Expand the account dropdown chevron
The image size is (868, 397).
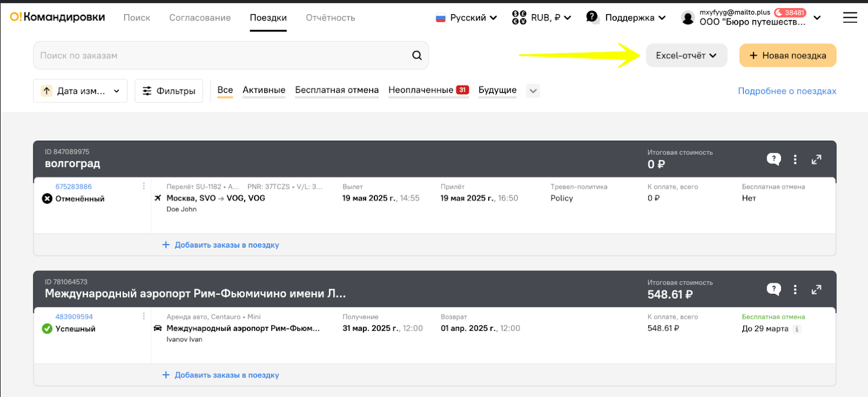coord(817,18)
